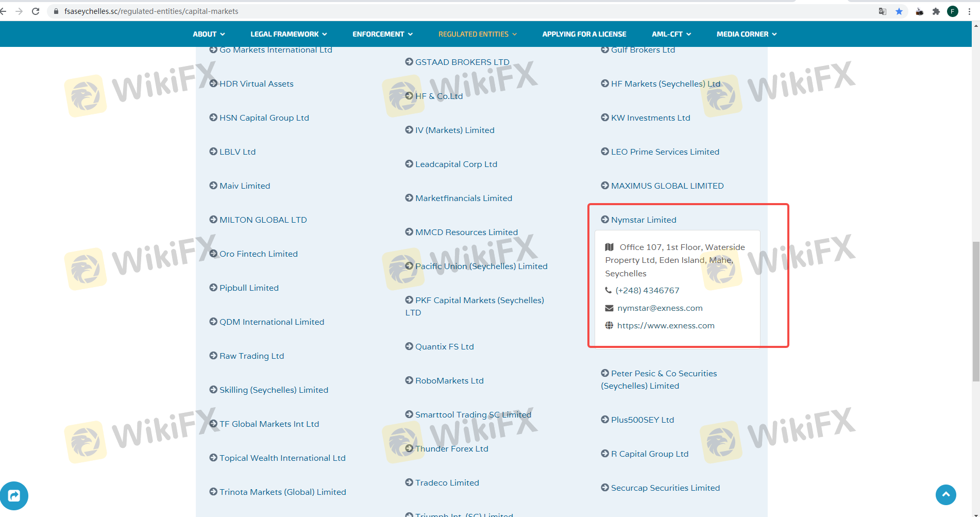Click the nymstar@exness.com email link
This screenshot has height=517, width=980.
660,308
